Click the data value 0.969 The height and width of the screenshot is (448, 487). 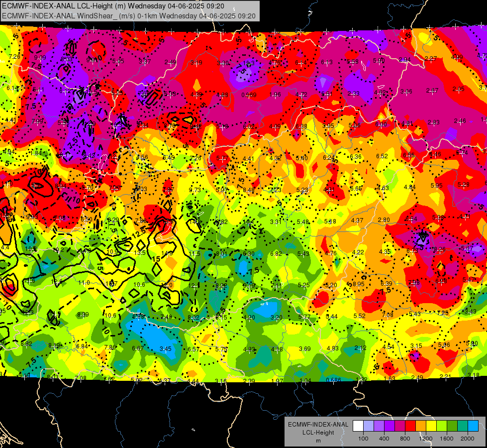point(249,95)
